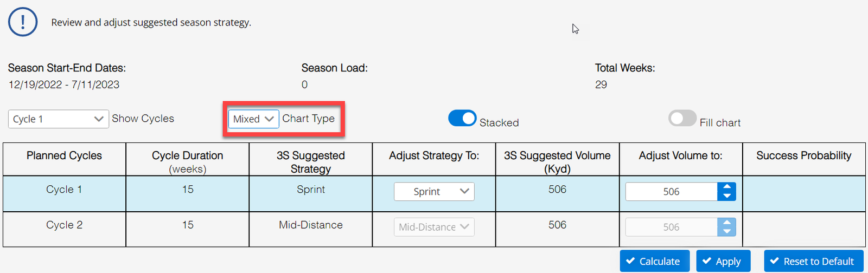Decrease Cycle 1 volume with down arrow
This screenshot has width=868, height=273.
727,196
